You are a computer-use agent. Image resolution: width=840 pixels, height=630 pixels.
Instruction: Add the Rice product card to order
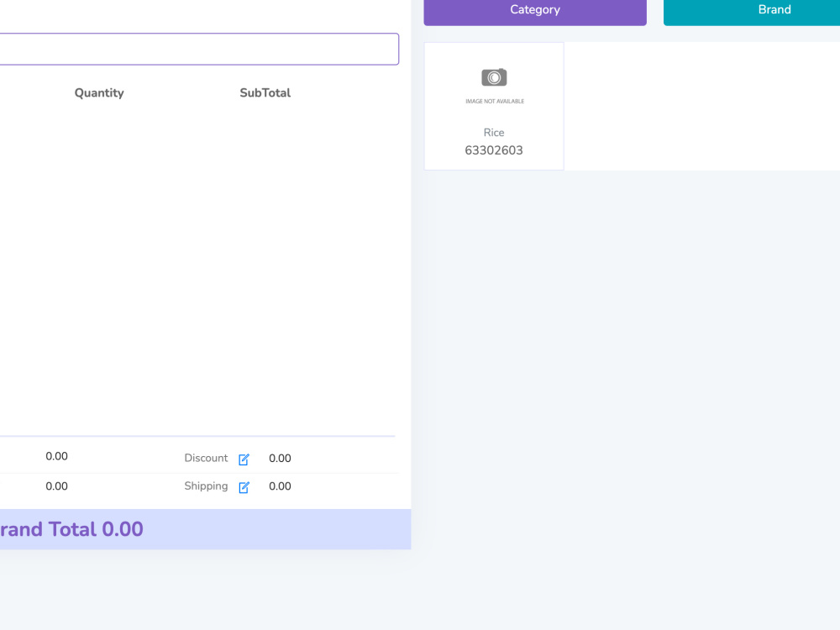(x=494, y=106)
